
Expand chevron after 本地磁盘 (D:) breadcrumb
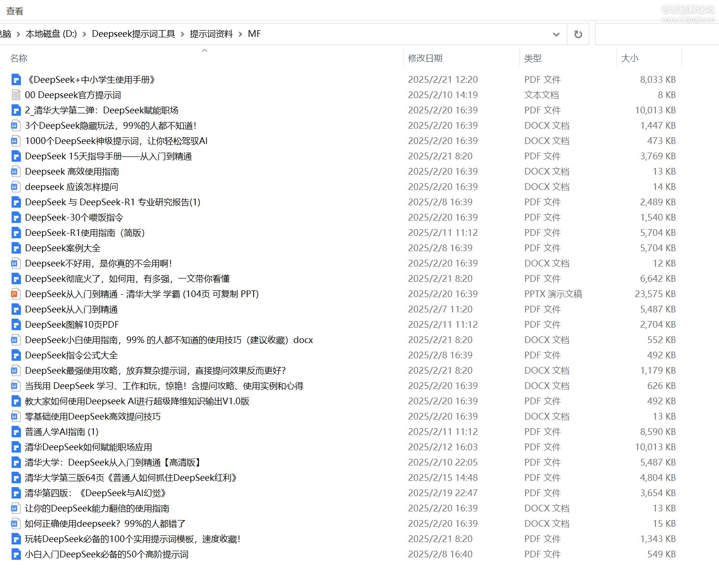click(84, 34)
